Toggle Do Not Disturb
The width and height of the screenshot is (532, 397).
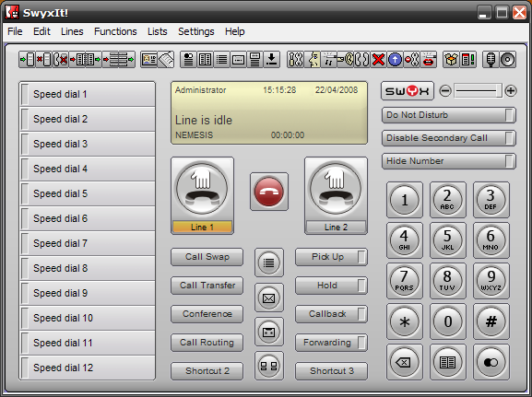click(x=449, y=115)
